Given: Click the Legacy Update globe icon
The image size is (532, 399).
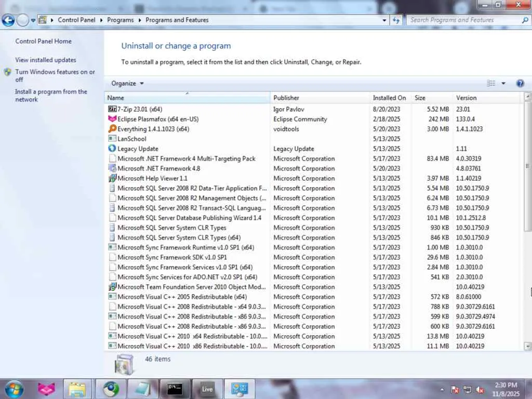Looking at the screenshot, I should click(112, 148).
